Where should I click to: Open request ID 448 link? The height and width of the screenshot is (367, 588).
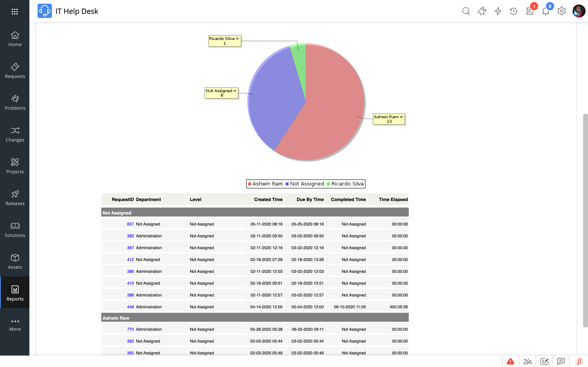130,307
